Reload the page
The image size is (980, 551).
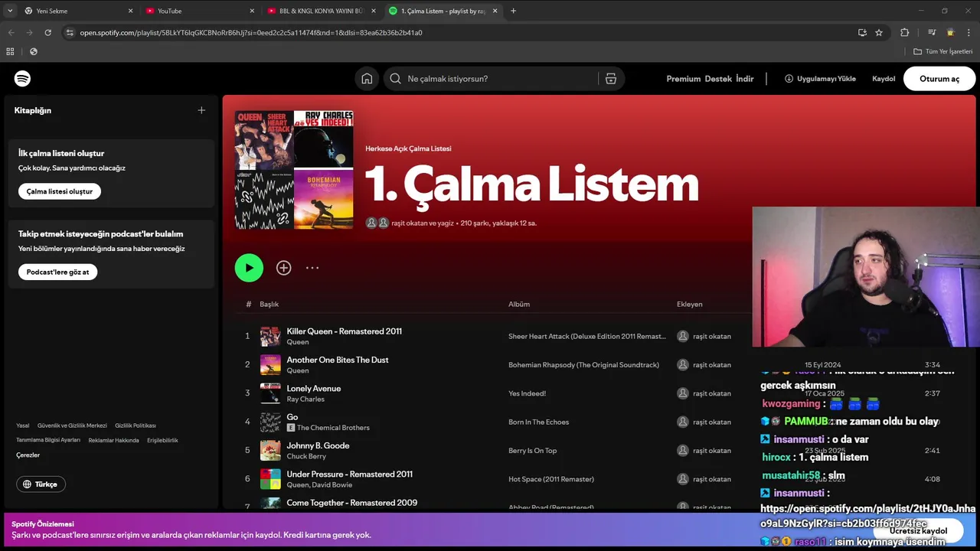[48, 33]
